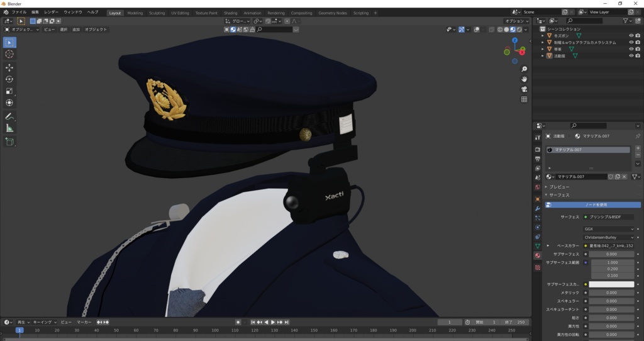
Task: Switch orthographic/perspective grid icon
Action: click(x=524, y=99)
